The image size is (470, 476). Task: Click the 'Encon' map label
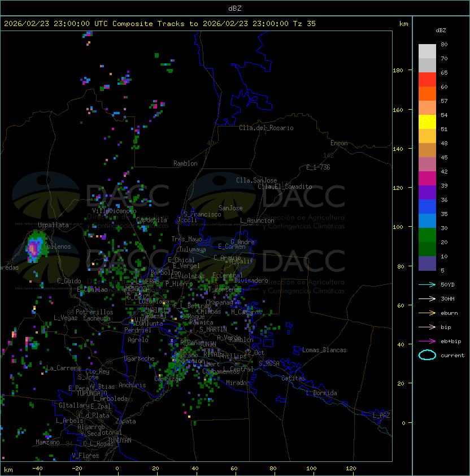(x=339, y=143)
